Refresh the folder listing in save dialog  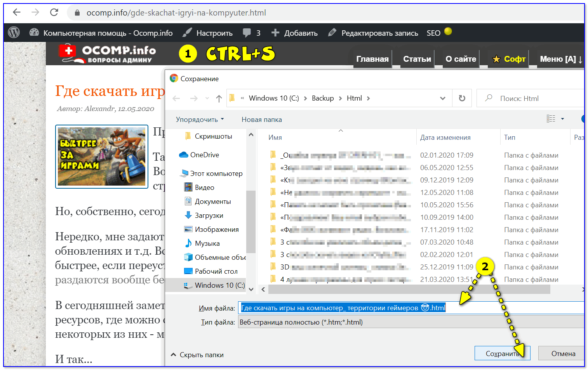tap(462, 98)
